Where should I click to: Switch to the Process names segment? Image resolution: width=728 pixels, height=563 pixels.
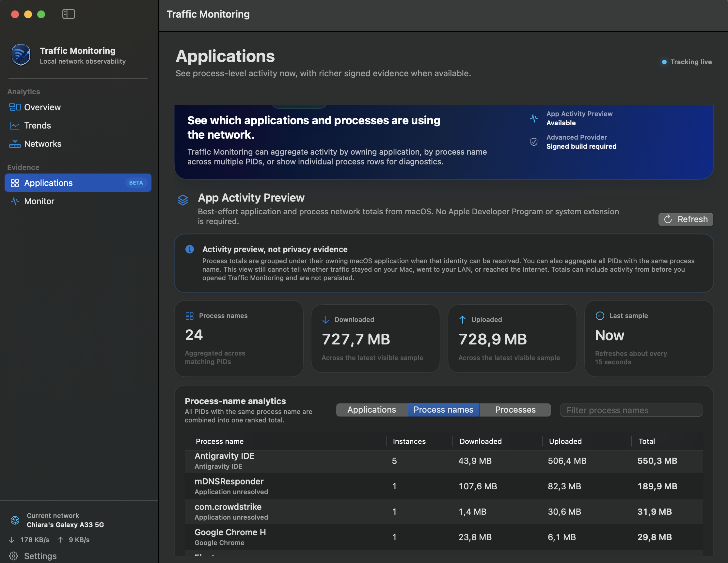(443, 410)
